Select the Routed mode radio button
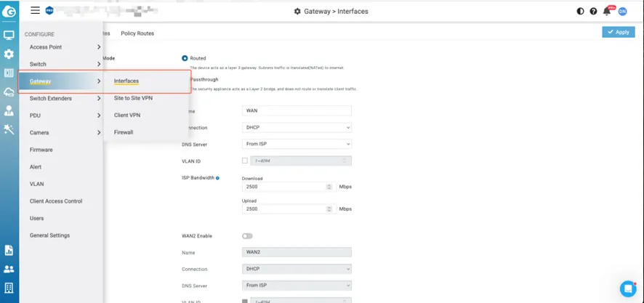This screenshot has height=303, width=644. [x=185, y=58]
